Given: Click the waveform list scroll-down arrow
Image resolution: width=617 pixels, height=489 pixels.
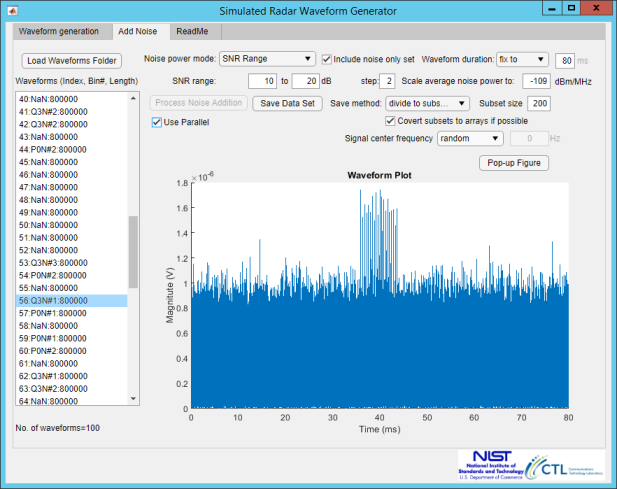Looking at the screenshot, I should click(133, 399).
